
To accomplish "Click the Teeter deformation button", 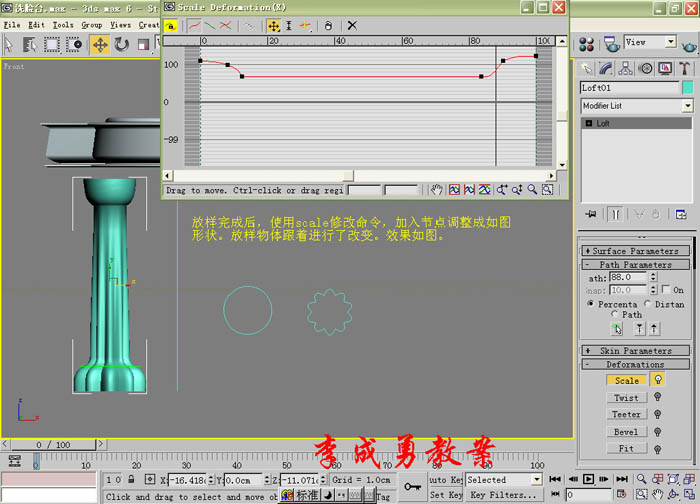I will (x=627, y=414).
